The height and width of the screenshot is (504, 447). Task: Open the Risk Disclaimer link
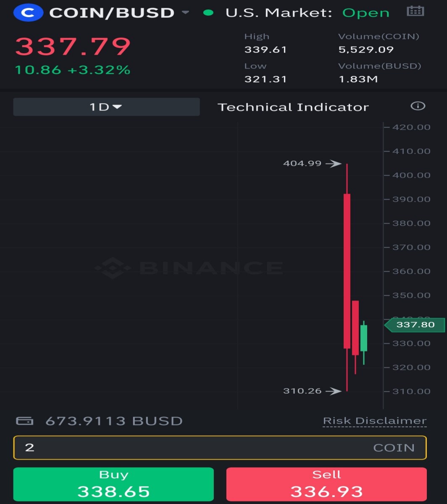pyautogui.click(x=375, y=421)
